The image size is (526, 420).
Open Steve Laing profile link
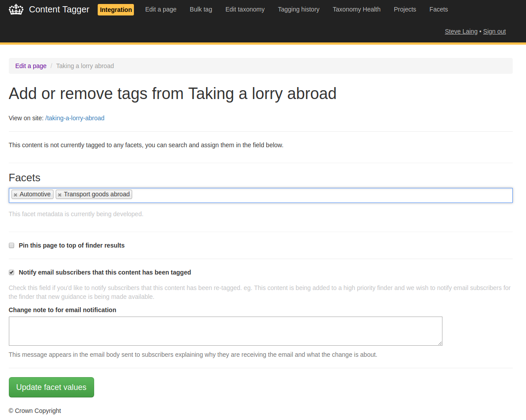[461, 31]
